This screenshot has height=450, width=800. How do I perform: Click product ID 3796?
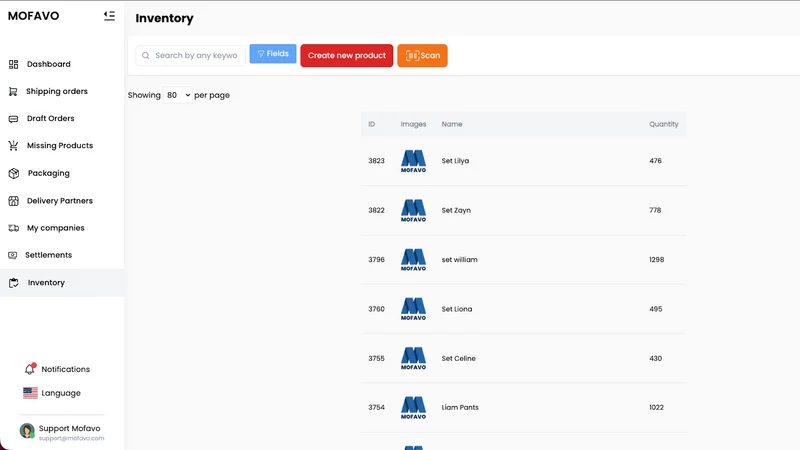tap(377, 260)
